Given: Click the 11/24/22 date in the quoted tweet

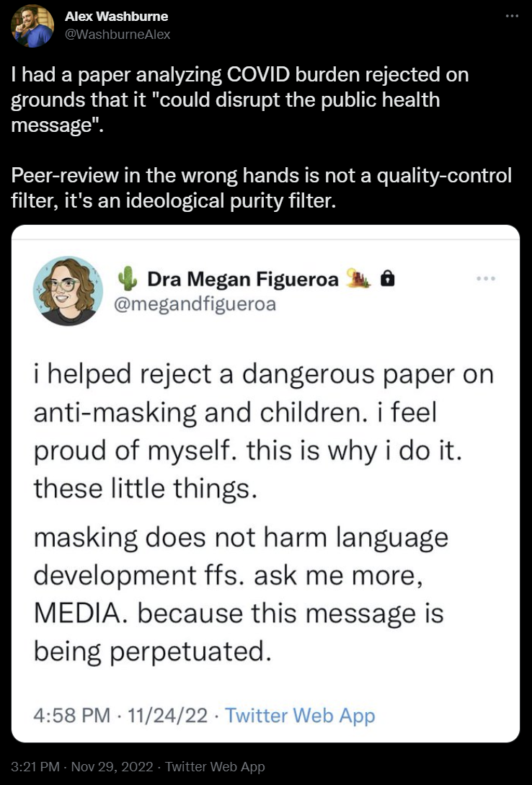Looking at the screenshot, I should (x=166, y=716).
